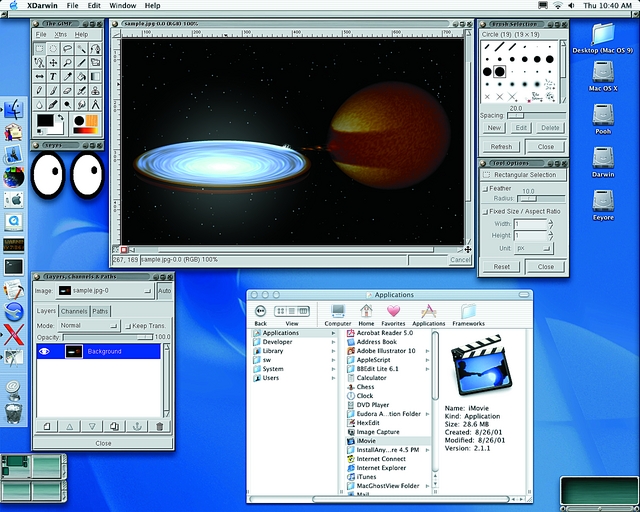Screen dimensions: 640x512
Task: Click the Favorites heart icon in Finder toolbar
Action: (393, 313)
